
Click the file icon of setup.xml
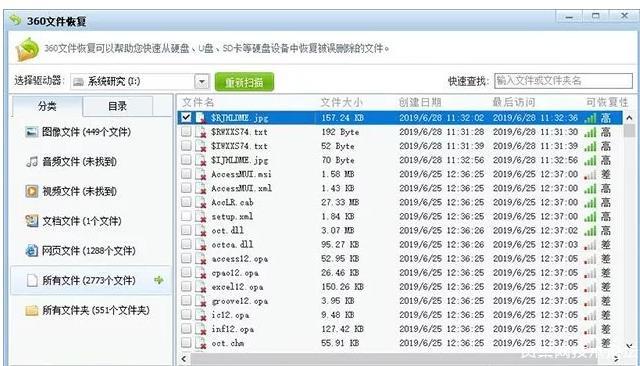click(x=200, y=217)
